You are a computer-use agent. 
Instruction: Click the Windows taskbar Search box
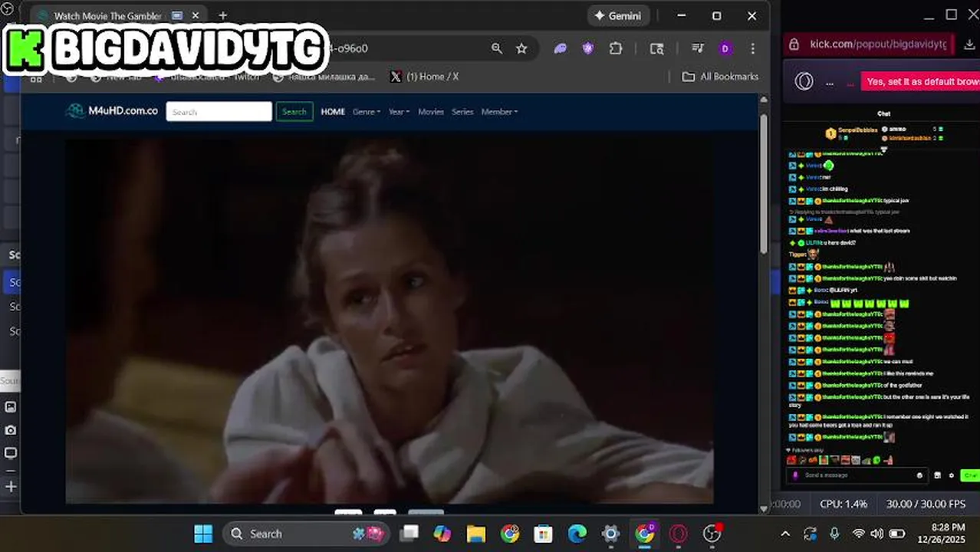click(x=306, y=534)
